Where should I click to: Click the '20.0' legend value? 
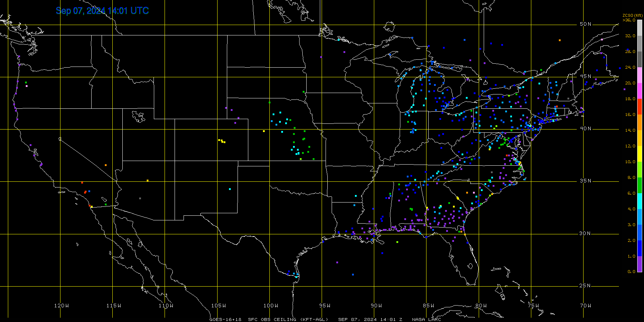click(630, 83)
